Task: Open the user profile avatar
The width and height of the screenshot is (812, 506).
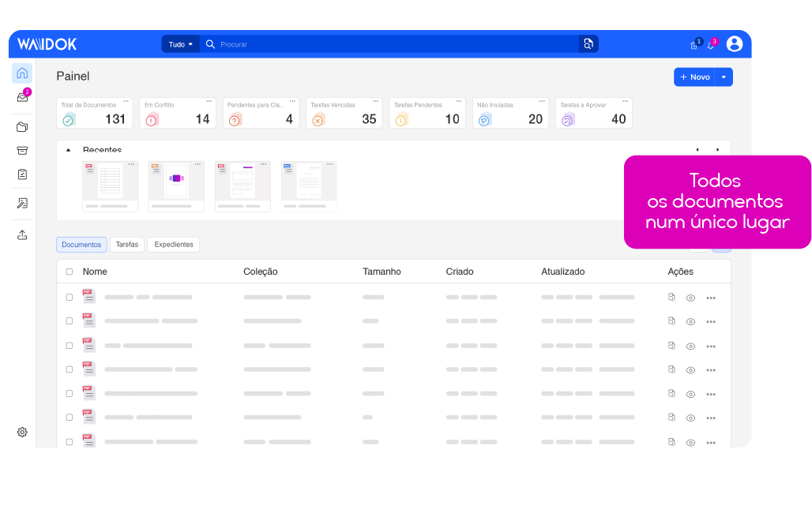Action: [x=735, y=44]
